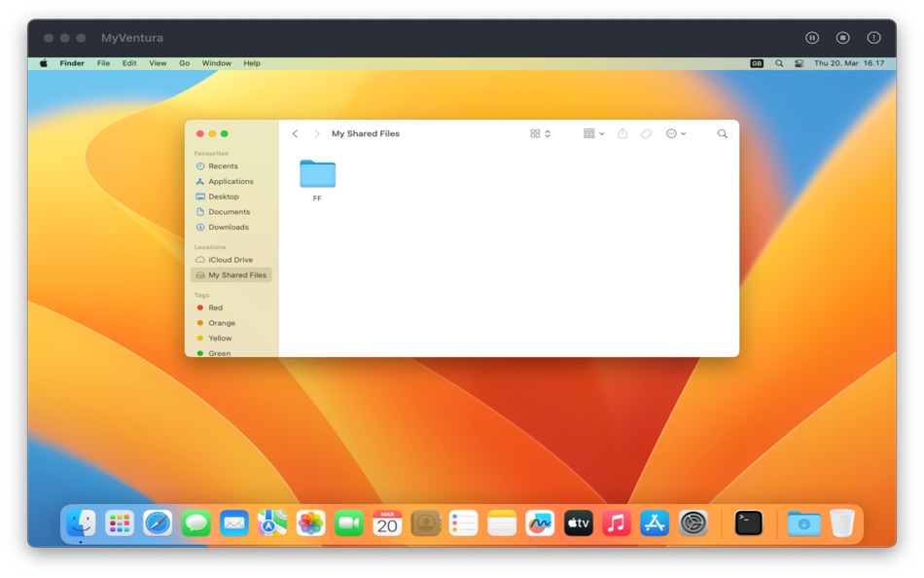Open Apple TV from the Dock
Screen dimensions: 924x578
(578, 523)
